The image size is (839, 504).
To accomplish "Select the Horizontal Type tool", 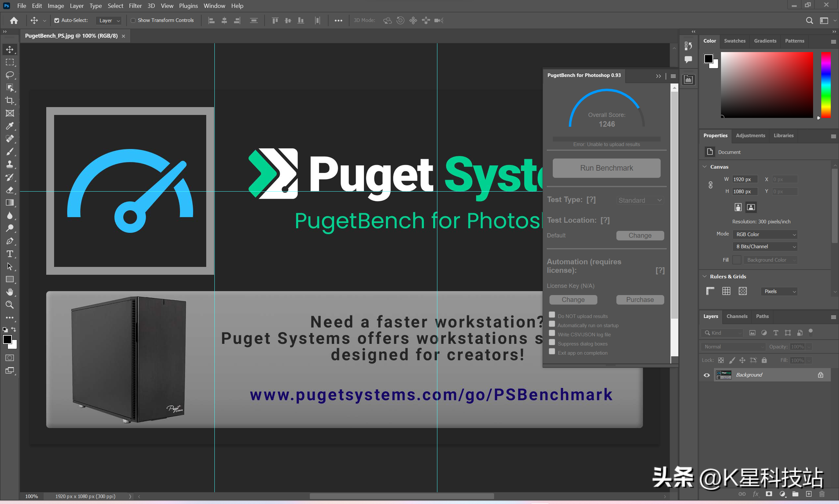I will 10,254.
